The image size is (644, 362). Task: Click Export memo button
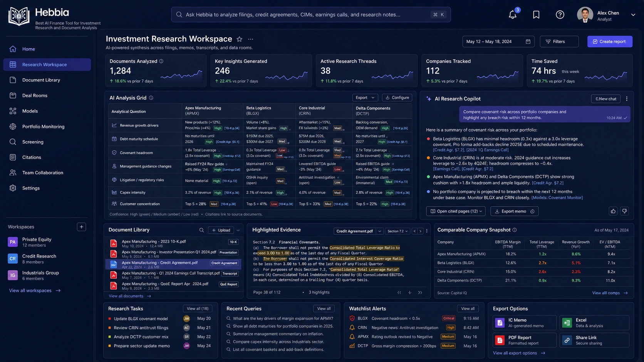click(514, 211)
